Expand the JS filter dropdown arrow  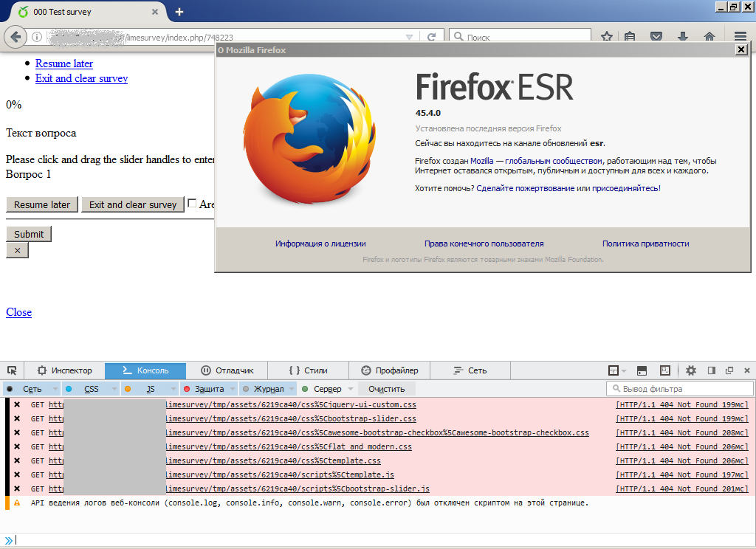(174, 389)
